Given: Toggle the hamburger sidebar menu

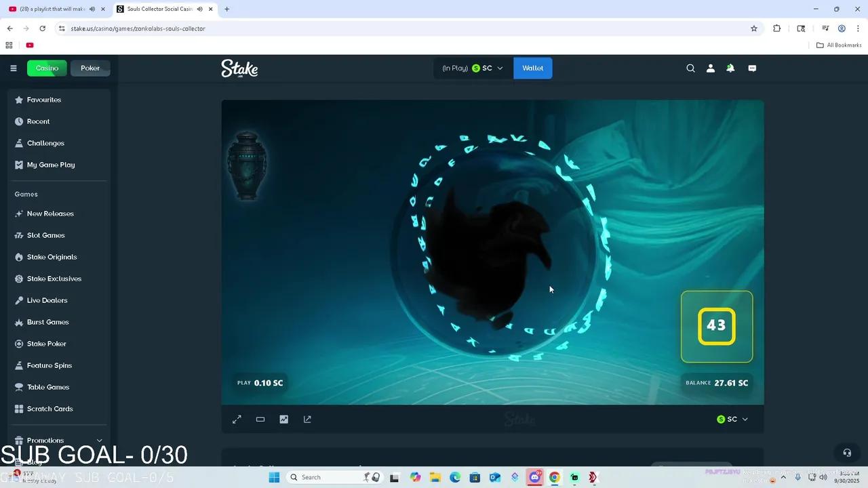Looking at the screenshot, I should click(x=14, y=68).
